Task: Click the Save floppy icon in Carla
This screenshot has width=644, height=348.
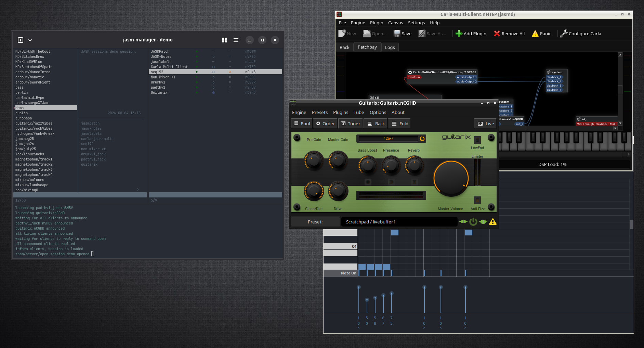Action: pyautogui.click(x=397, y=34)
